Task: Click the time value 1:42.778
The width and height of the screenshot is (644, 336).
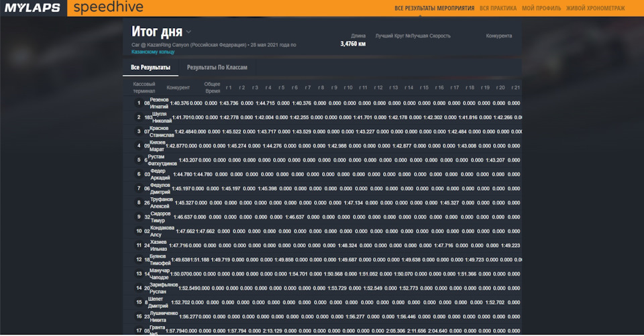Action: click(x=229, y=117)
